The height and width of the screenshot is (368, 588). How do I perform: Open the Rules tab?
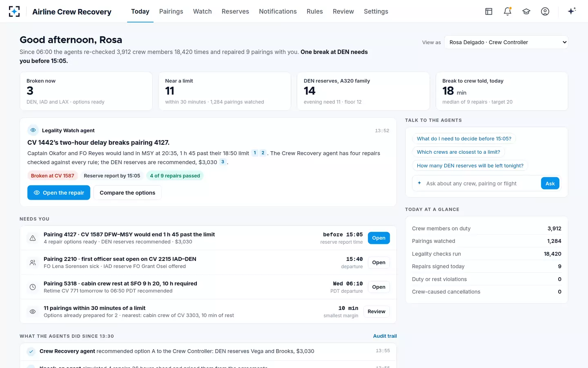click(315, 11)
